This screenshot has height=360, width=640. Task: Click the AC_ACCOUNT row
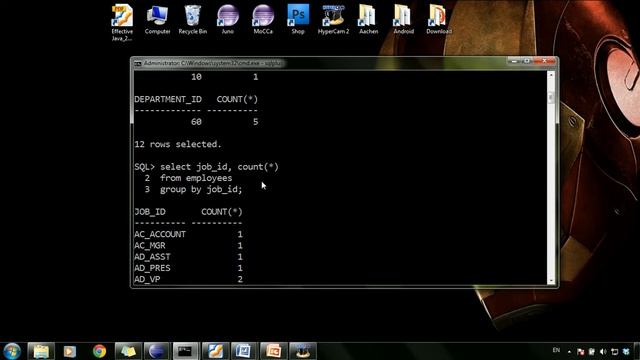(188, 234)
